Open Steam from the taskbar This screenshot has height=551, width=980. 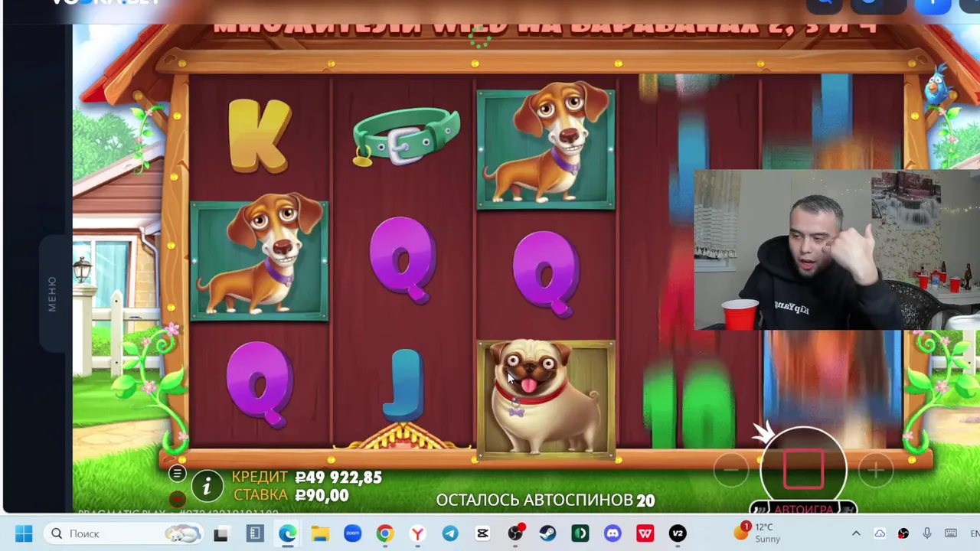(x=547, y=533)
